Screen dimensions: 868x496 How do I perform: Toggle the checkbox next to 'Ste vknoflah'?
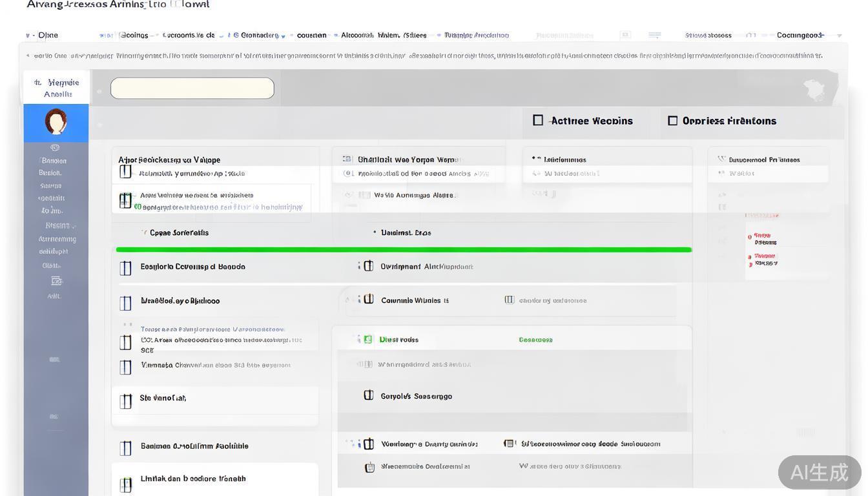click(x=126, y=400)
